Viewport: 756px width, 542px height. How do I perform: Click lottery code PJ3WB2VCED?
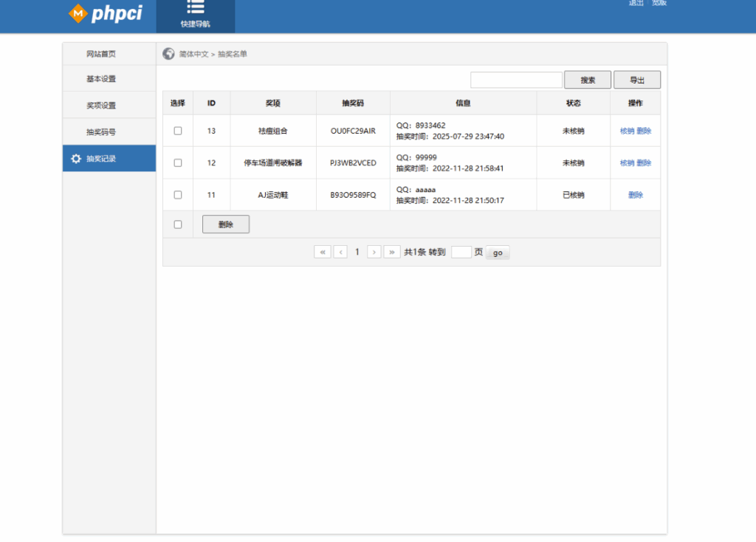point(353,163)
